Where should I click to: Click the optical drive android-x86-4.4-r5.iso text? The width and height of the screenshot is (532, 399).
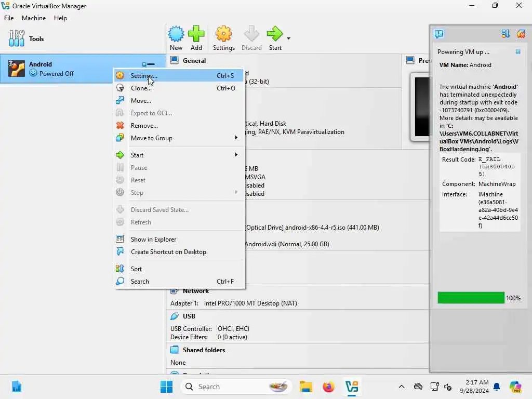pos(312,228)
